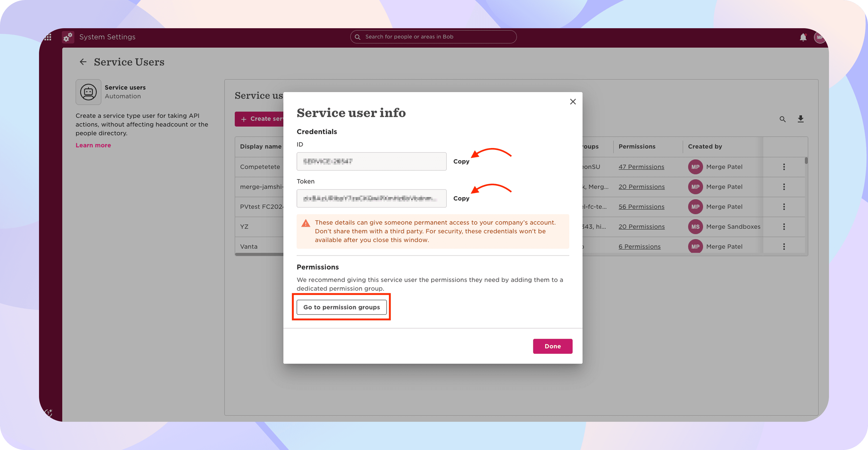Open the Learn more link

pyautogui.click(x=93, y=145)
